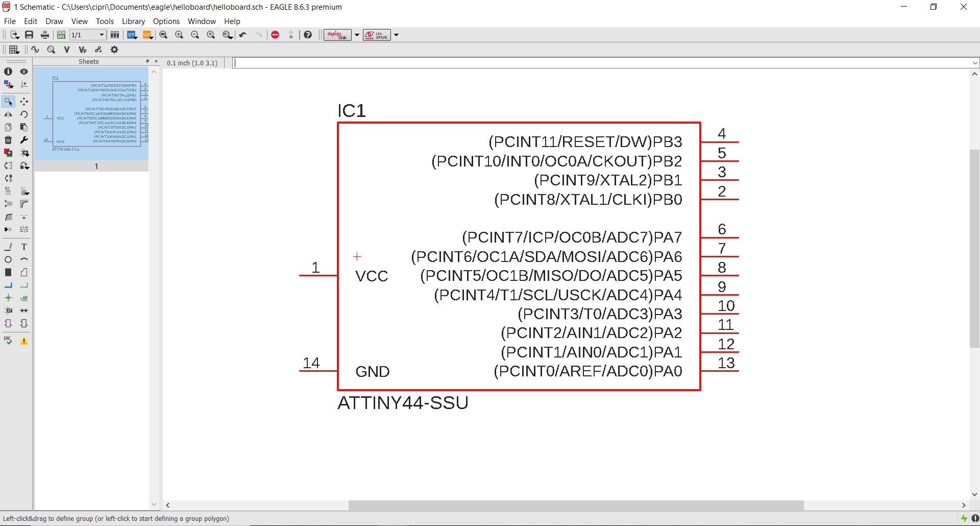Select the Mirror tool
980x526 pixels.
pos(8,114)
